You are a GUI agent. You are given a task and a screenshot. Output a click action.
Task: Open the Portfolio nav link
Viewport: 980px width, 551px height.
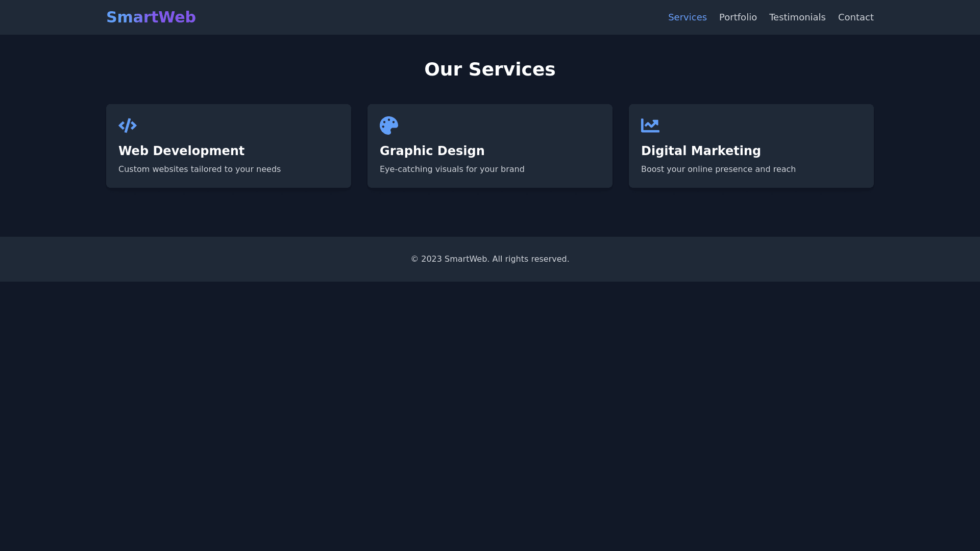[x=738, y=17]
